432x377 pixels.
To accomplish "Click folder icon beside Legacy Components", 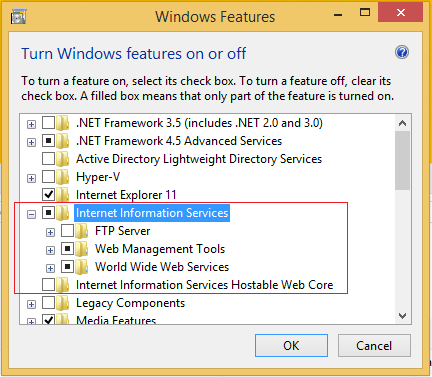I will pos(62,303).
